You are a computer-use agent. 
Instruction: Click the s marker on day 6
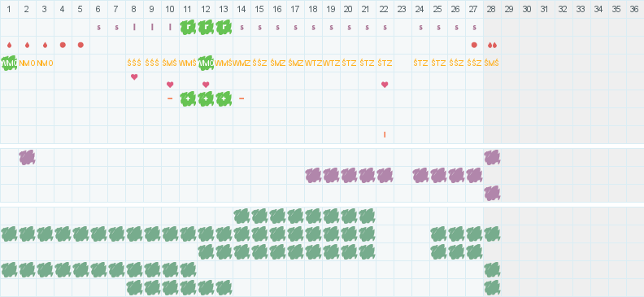click(98, 28)
